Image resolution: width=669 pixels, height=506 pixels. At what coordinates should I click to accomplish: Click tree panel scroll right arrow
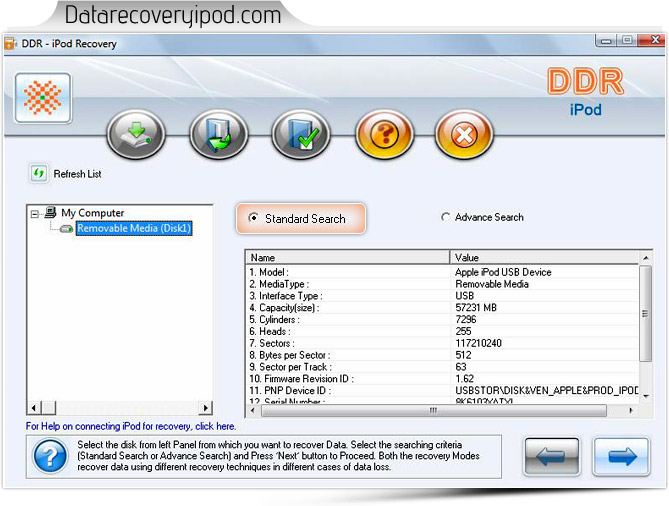206,408
